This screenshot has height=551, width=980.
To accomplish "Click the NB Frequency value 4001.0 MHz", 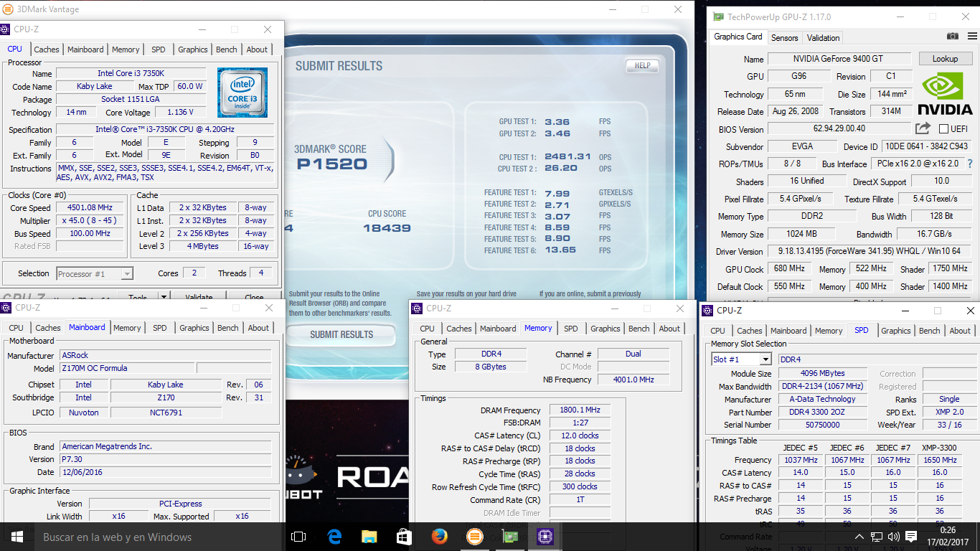I will pos(633,380).
